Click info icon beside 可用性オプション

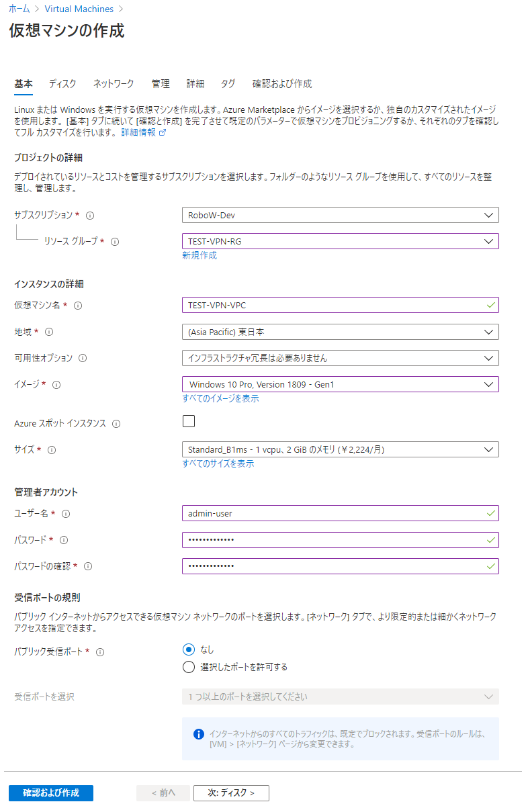(x=83, y=359)
